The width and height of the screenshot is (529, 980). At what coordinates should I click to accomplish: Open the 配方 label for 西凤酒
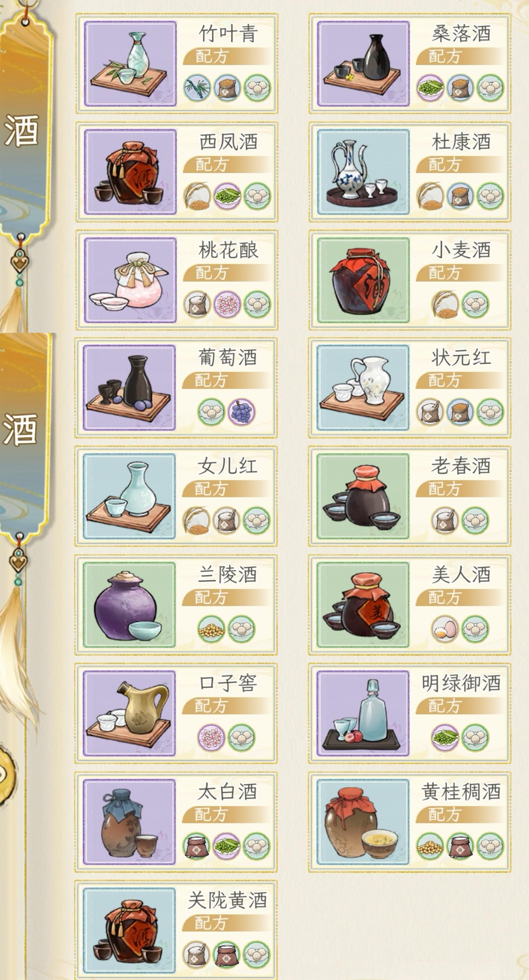212,165
